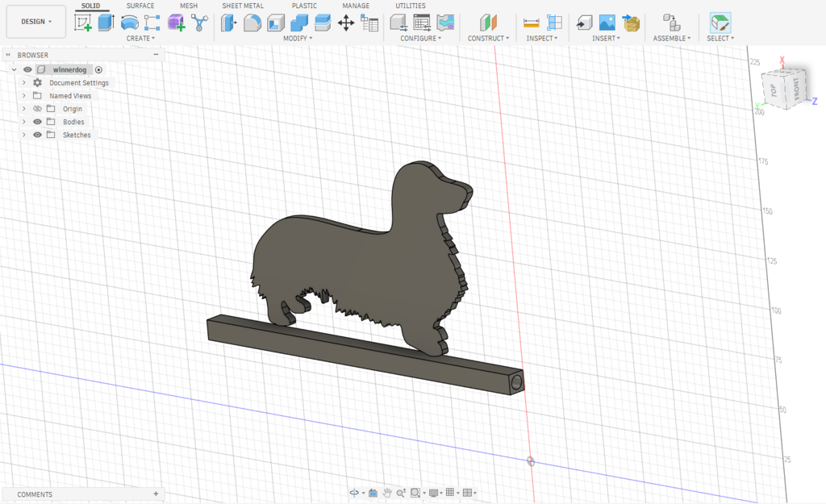Hide the Sketches folder
826x504 pixels.
tap(37, 135)
